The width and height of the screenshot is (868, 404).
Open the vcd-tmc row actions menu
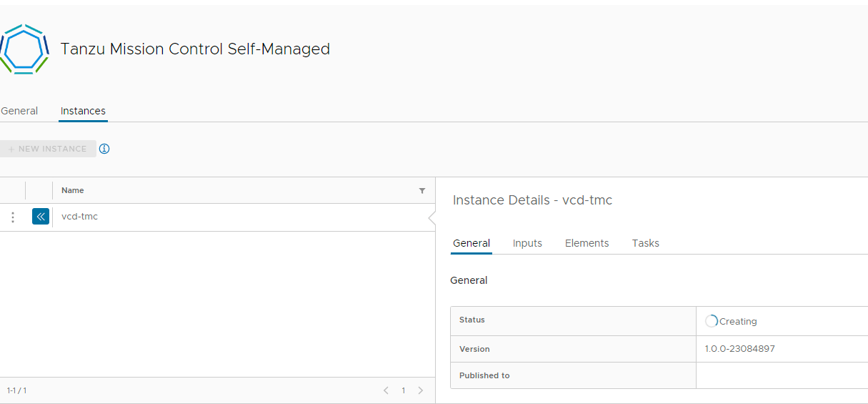coord(13,217)
